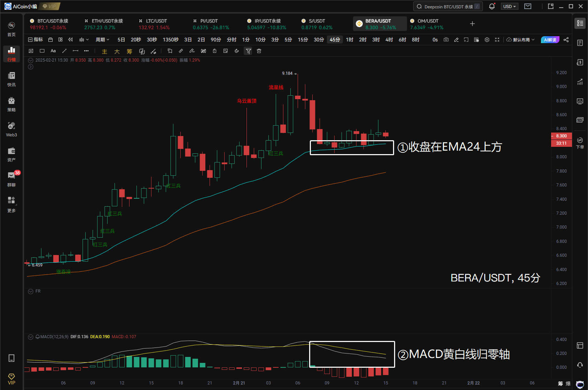
Task: Expand the 默认布局 layout dropdown
Action: [x=520, y=40]
